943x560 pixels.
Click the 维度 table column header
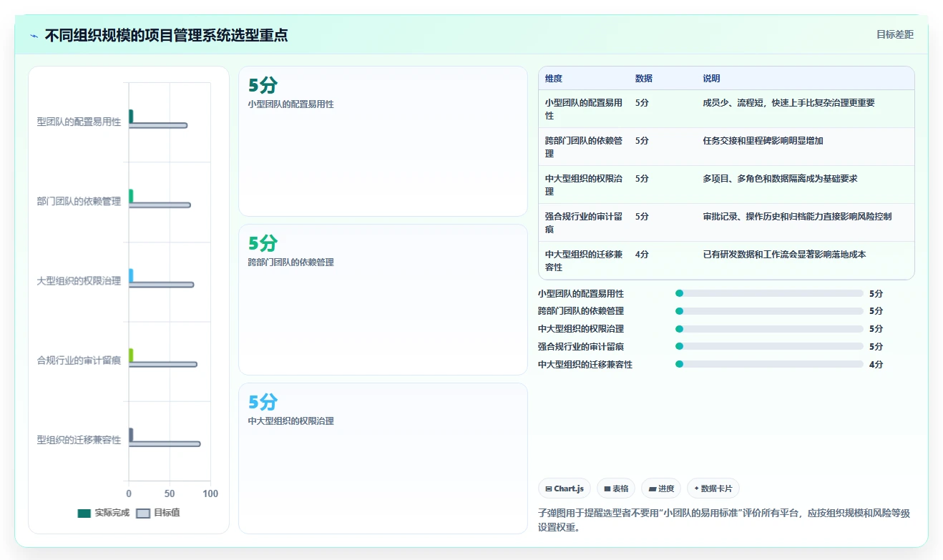coord(553,79)
